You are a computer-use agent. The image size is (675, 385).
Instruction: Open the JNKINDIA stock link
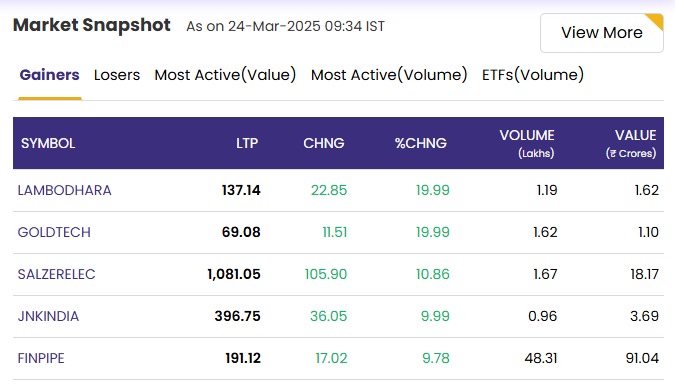click(48, 316)
